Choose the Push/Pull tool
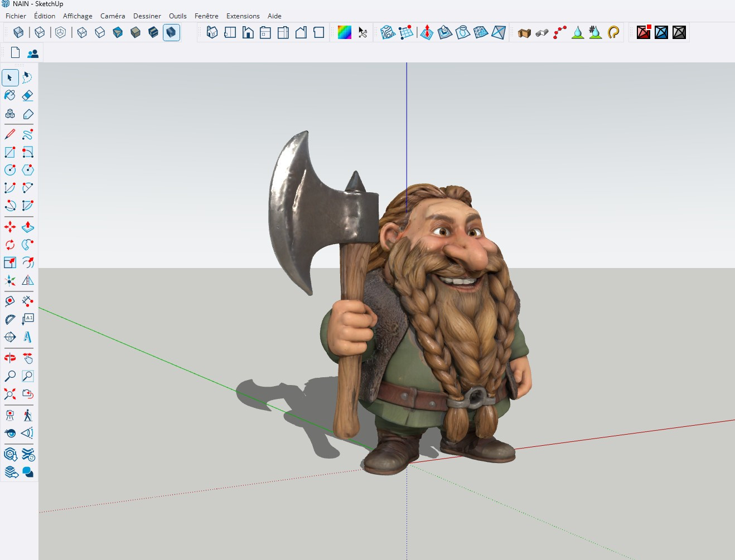The image size is (735, 560). tap(27, 227)
